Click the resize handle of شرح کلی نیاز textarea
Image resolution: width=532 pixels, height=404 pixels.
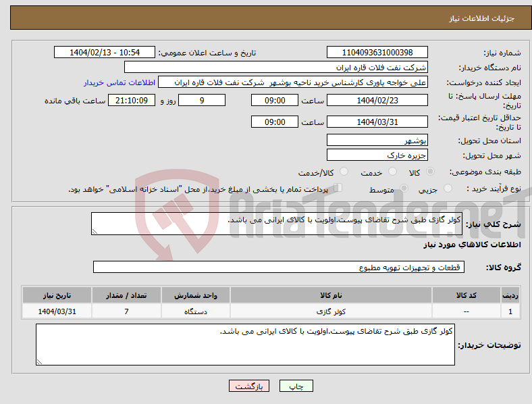pos(95,232)
